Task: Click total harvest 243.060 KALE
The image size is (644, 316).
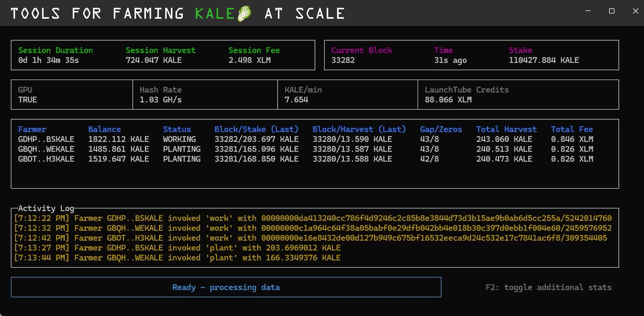Action: coord(504,139)
